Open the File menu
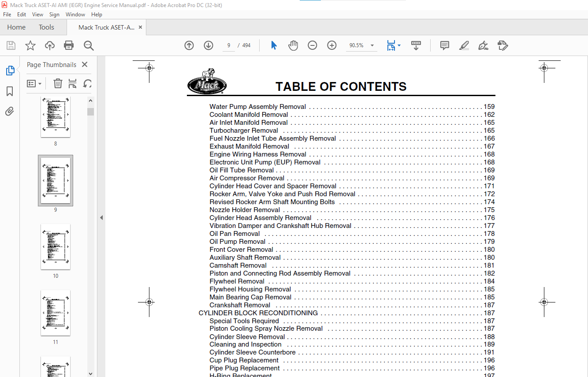588x377 pixels. (x=7, y=15)
